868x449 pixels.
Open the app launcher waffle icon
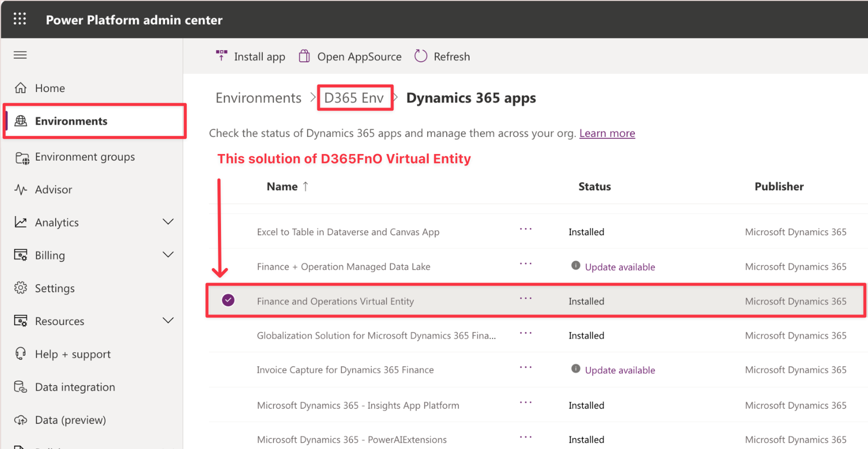20,19
